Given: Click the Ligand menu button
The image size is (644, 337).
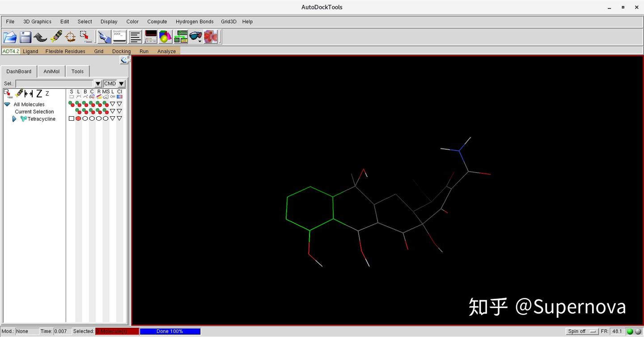Looking at the screenshot, I should click(x=30, y=51).
